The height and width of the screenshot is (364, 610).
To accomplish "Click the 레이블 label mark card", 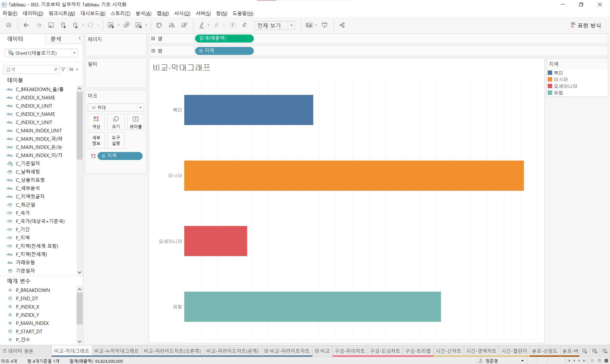I will coord(136,122).
